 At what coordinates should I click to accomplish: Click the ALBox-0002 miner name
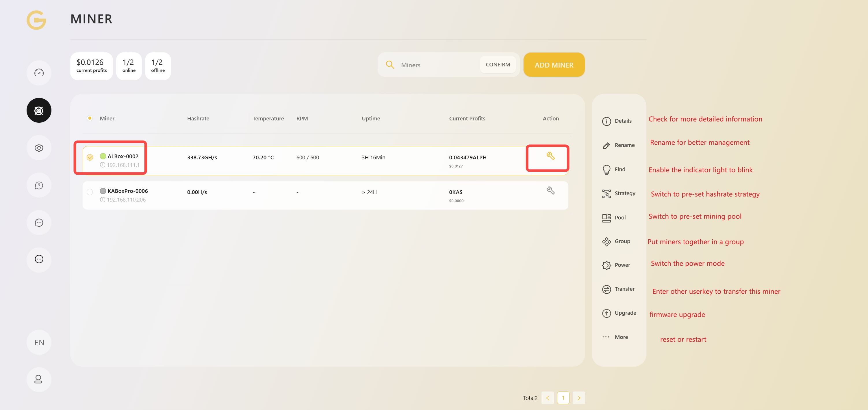(x=123, y=156)
